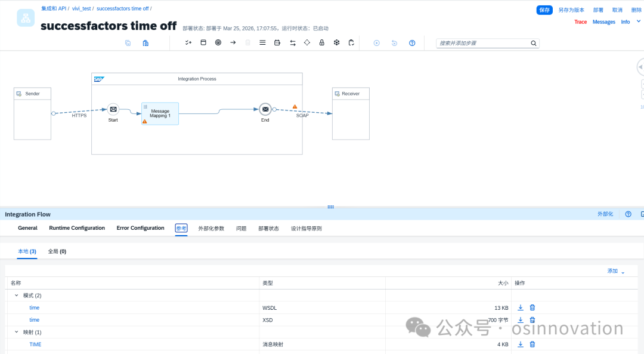Click the three-lines menu toolbar icon
Image resolution: width=644 pixels, height=354 pixels.
tap(262, 43)
